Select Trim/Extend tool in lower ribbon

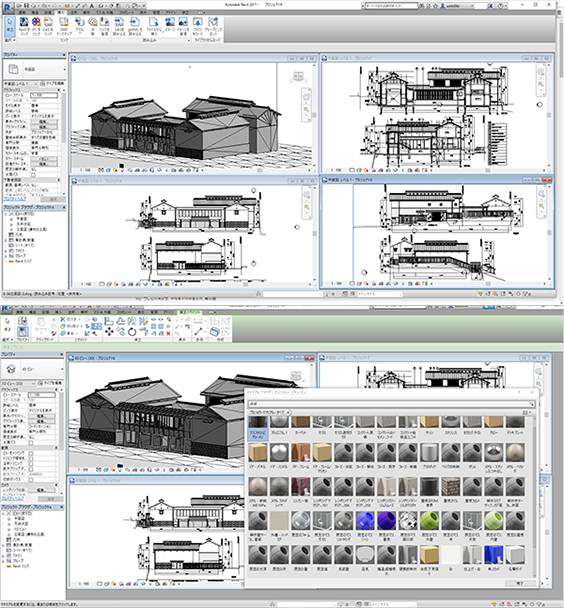pyautogui.click(x=144, y=332)
